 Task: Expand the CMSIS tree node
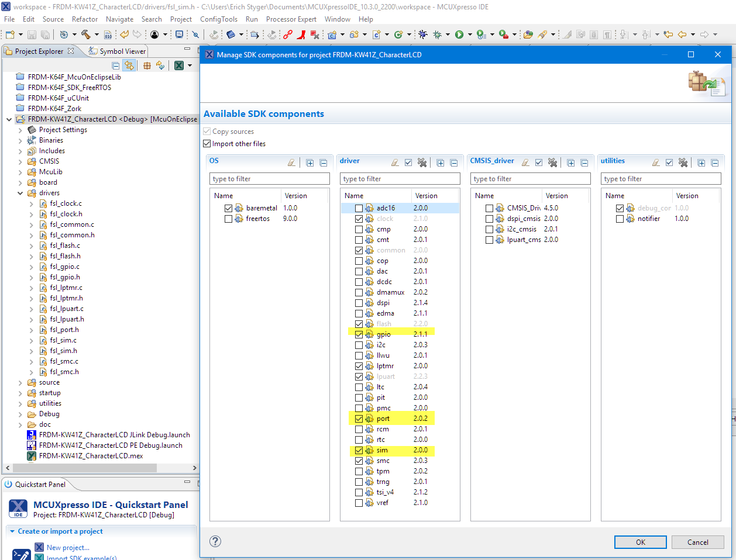20,161
